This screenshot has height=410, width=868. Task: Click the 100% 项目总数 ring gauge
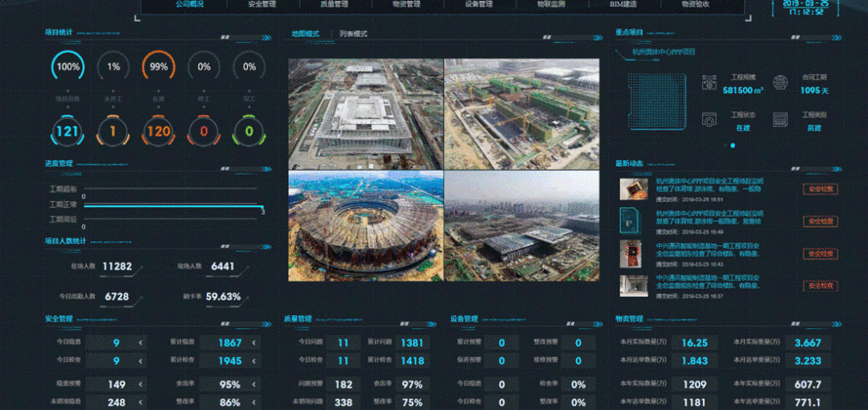(68, 67)
